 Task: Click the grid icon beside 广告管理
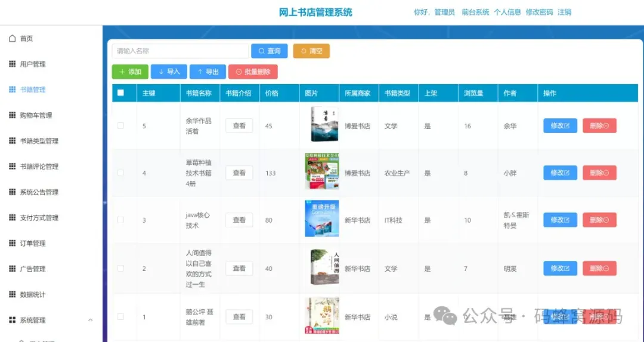(13, 269)
